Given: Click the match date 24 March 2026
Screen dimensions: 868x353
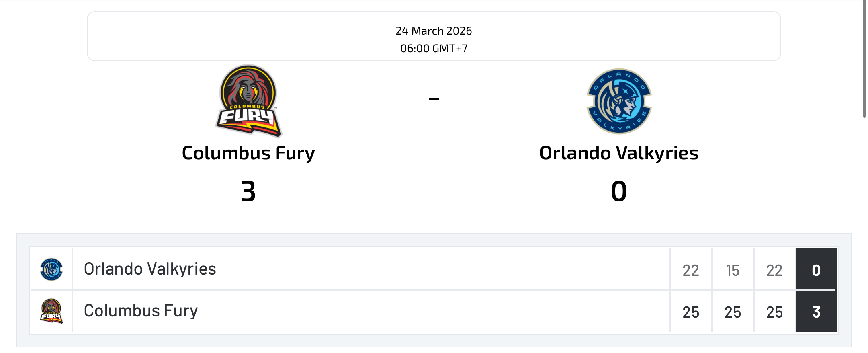Looking at the screenshot, I should (434, 31).
